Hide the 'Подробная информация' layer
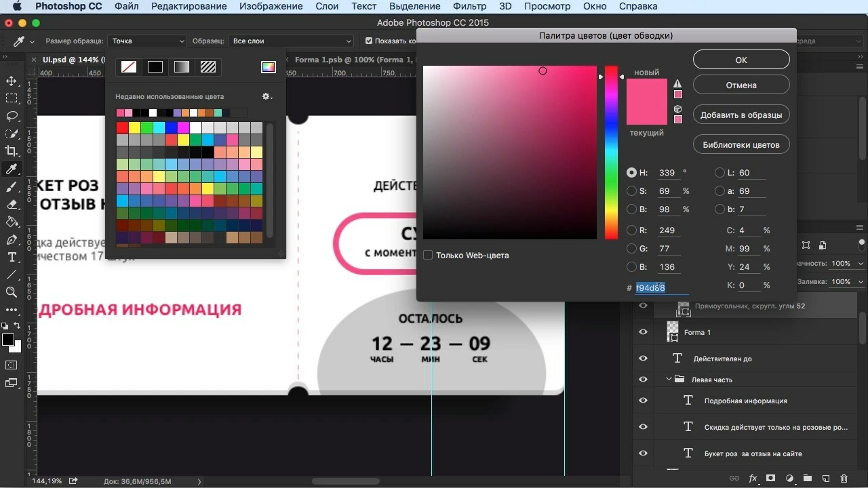Image resolution: width=868 pixels, height=488 pixels. tap(643, 401)
